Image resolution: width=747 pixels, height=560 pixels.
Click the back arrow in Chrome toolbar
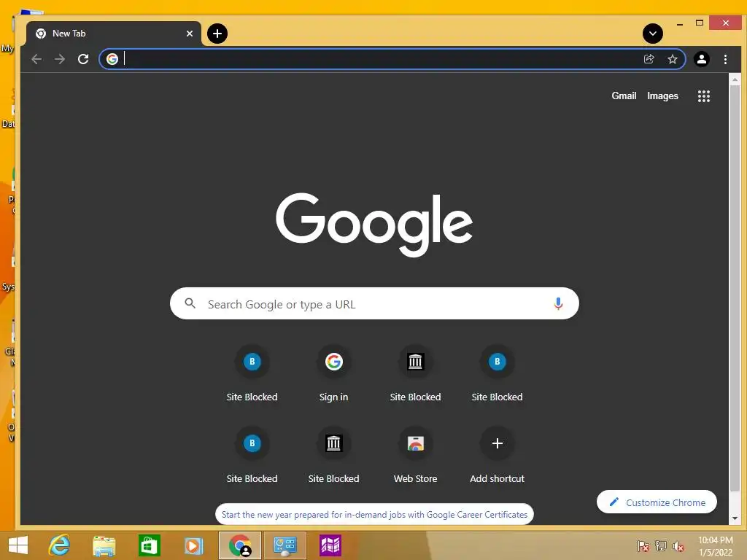tap(36, 59)
